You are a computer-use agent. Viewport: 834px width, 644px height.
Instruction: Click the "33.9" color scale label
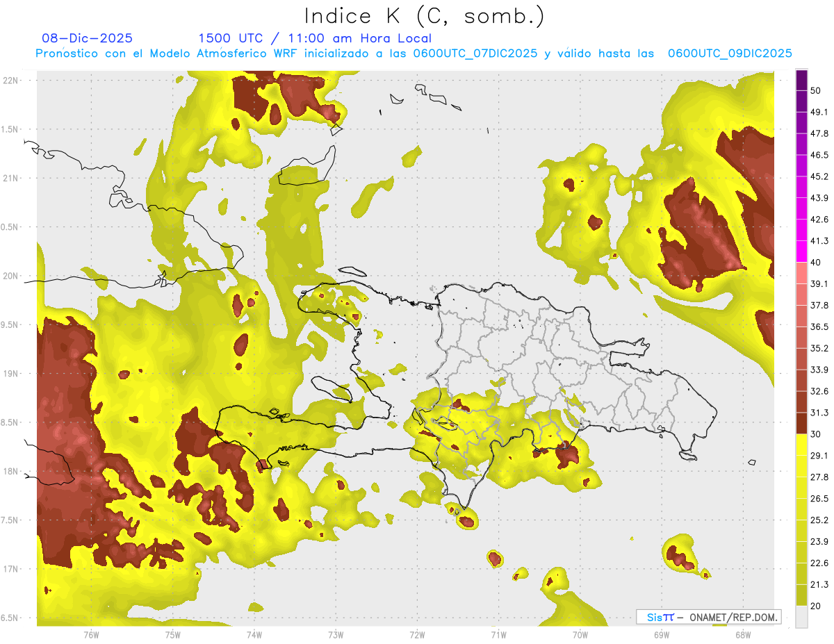[x=819, y=370]
